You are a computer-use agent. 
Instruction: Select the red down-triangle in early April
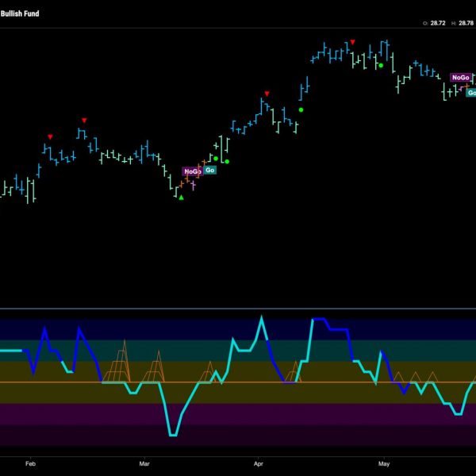pyautogui.click(x=267, y=94)
